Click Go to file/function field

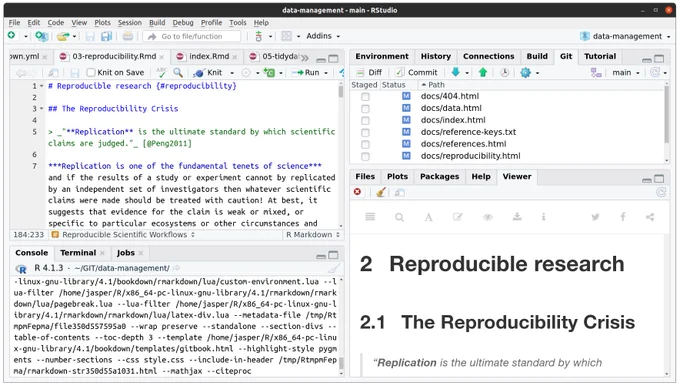pos(192,36)
